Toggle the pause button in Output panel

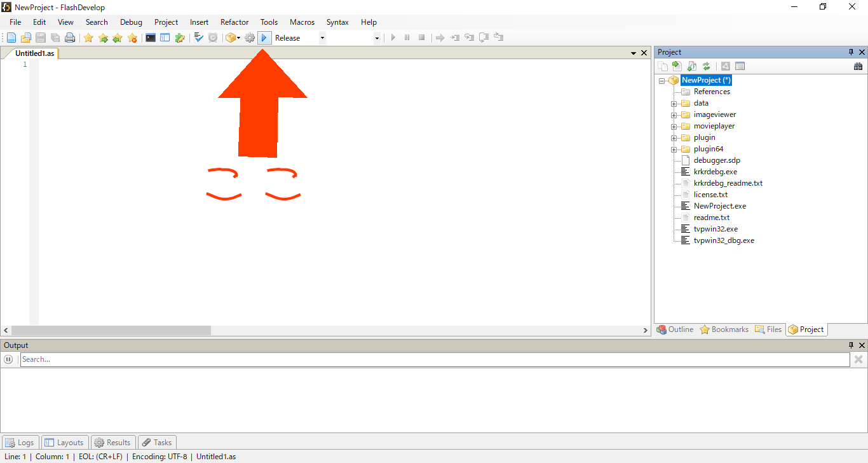coord(8,359)
